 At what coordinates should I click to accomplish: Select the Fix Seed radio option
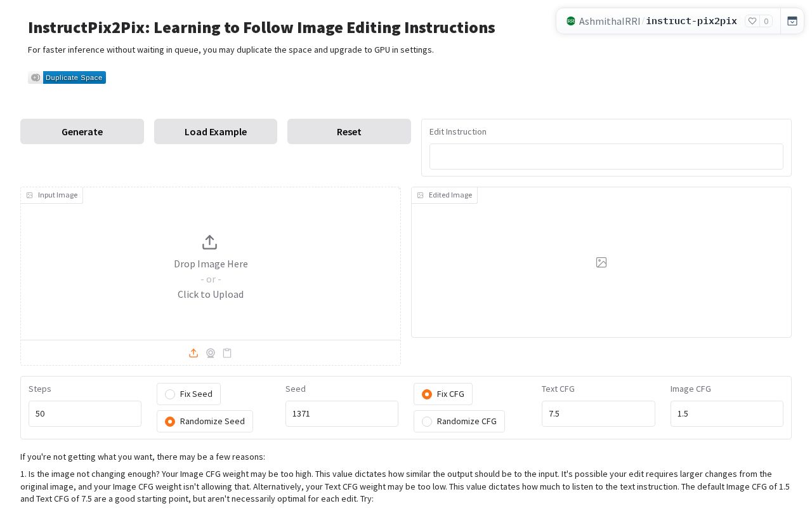tap(188, 394)
